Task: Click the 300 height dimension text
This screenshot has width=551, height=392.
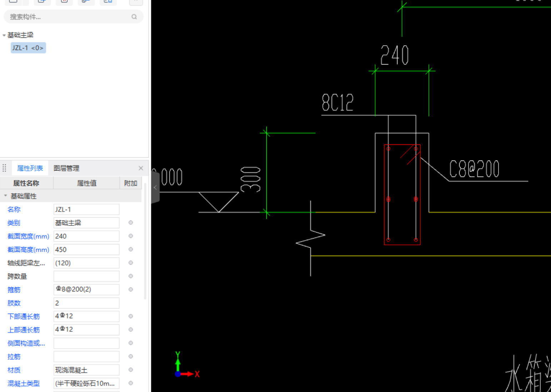Action: 251,179
